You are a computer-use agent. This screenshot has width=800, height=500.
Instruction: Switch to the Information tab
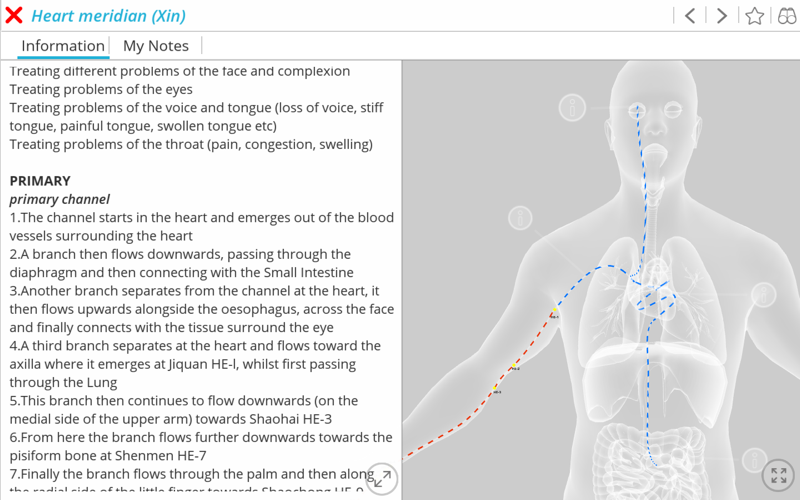pos(63,46)
